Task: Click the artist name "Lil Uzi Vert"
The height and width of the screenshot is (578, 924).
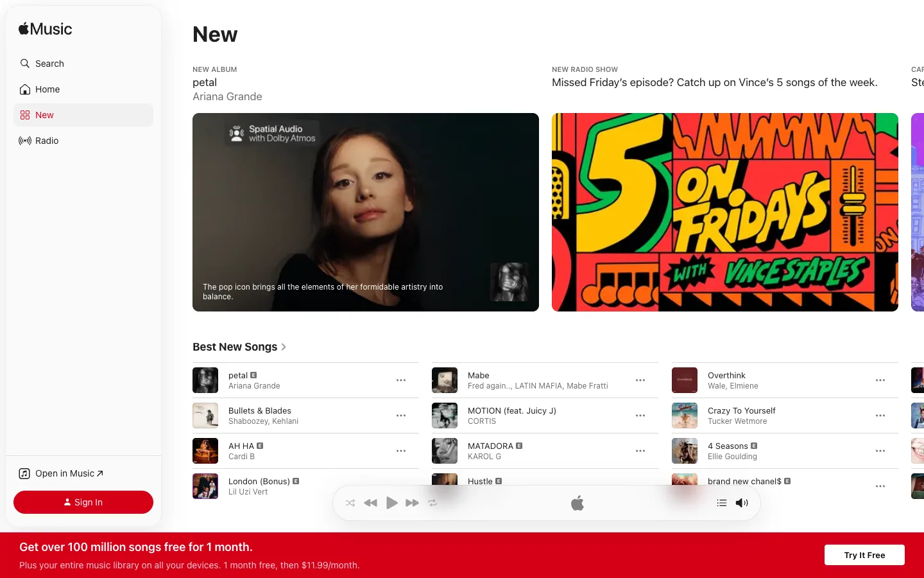Action: point(248,492)
